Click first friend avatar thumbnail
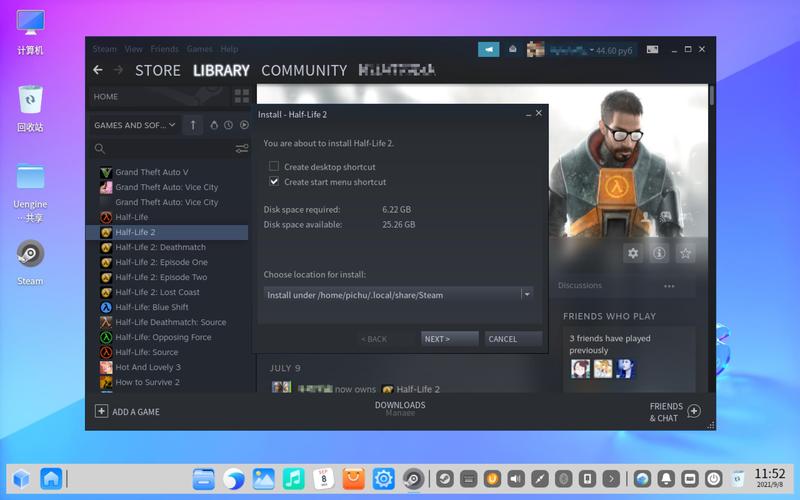 [581, 368]
